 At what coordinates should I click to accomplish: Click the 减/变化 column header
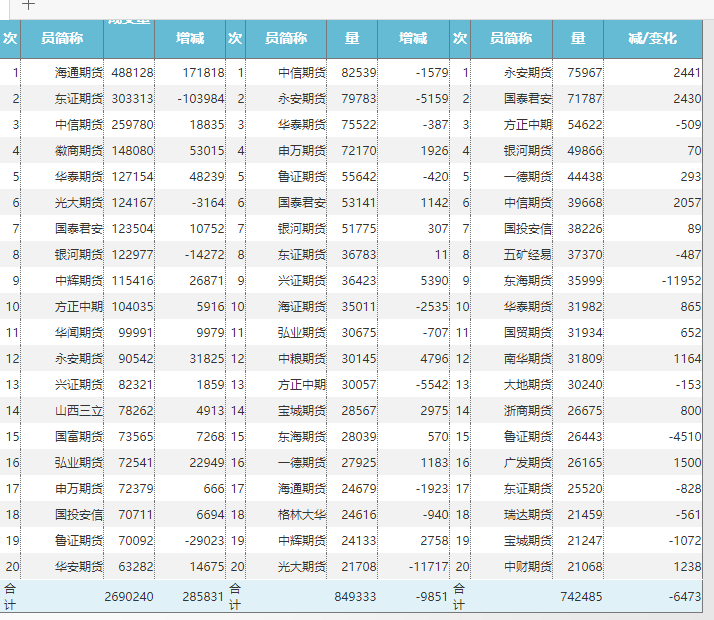(653, 38)
